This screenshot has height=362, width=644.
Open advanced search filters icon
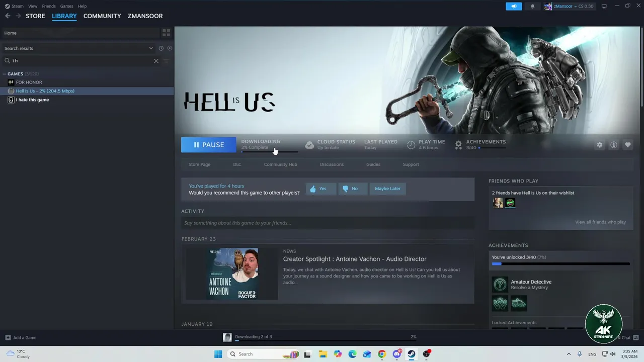click(166, 61)
